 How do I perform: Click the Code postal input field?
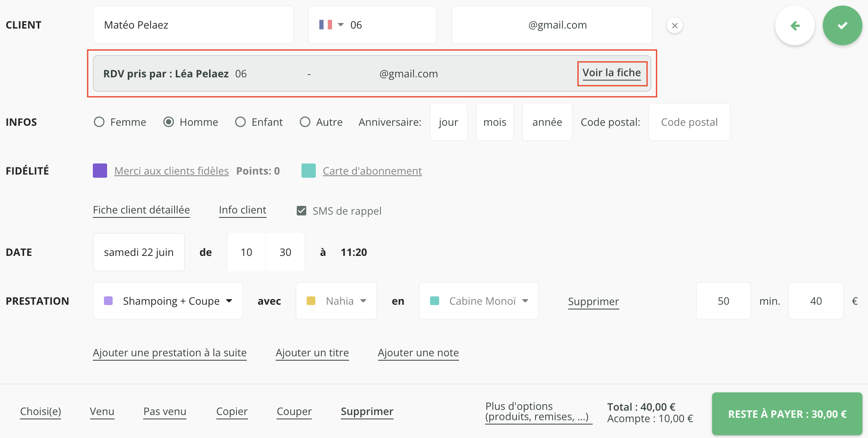pos(689,122)
